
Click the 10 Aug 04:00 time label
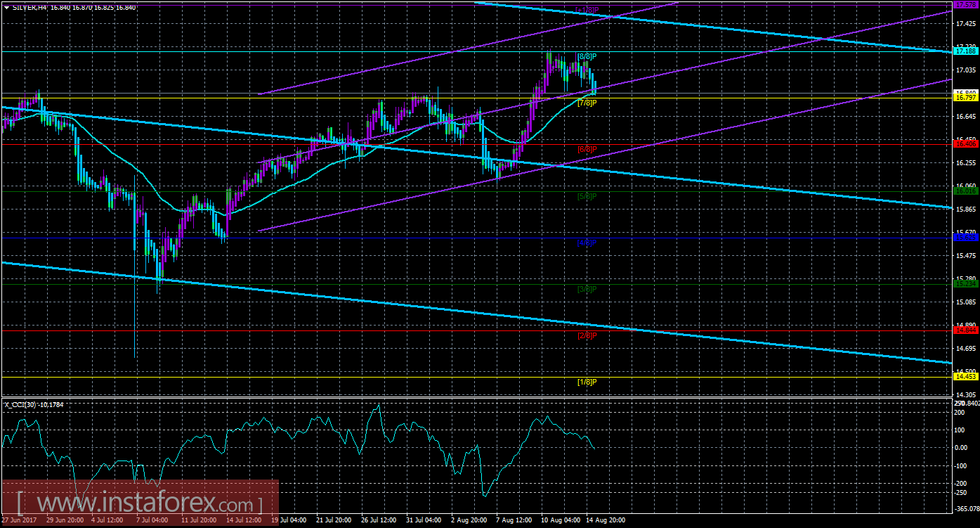click(562, 521)
